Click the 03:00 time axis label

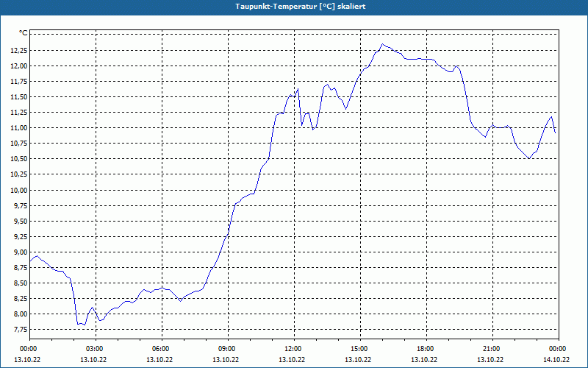(96, 349)
